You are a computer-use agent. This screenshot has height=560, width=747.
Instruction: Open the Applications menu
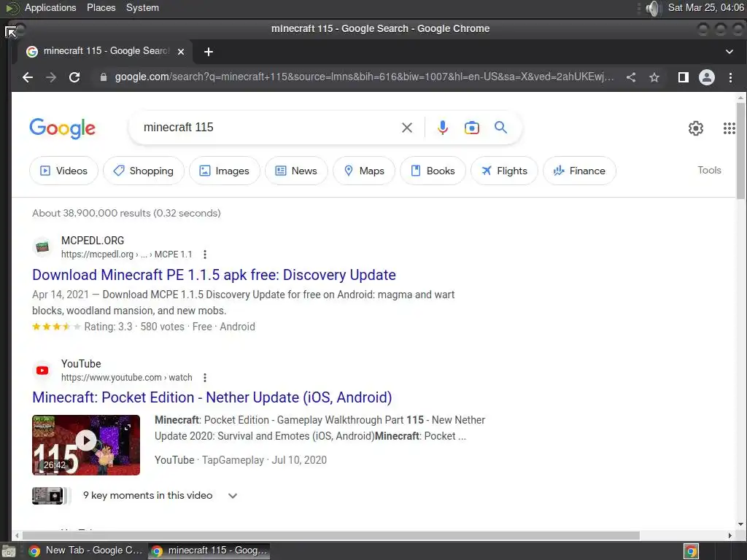pyautogui.click(x=50, y=7)
